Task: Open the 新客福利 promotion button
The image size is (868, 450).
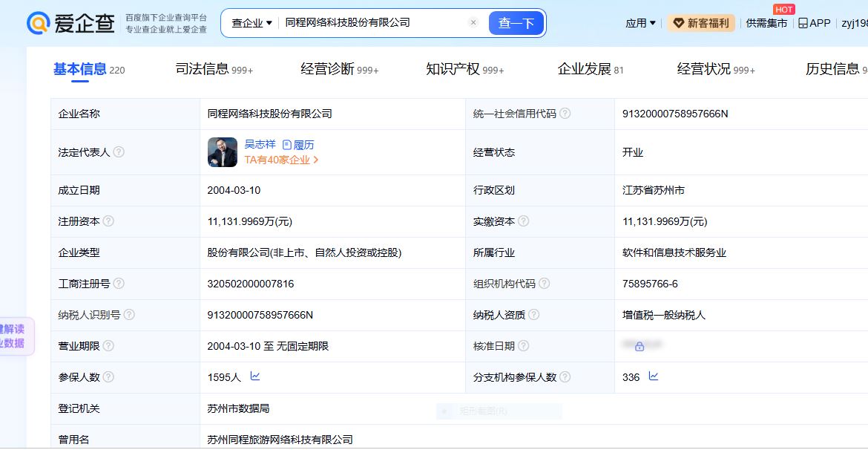Action: pos(701,23)
